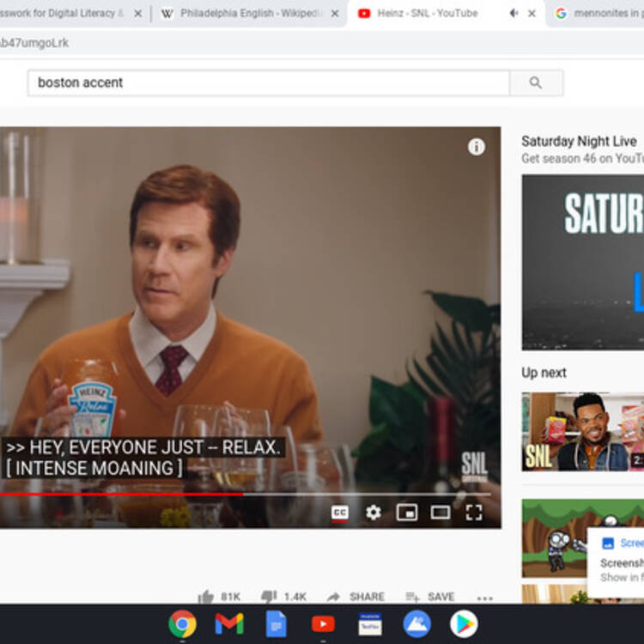Show video info card icon

point(476,147)
